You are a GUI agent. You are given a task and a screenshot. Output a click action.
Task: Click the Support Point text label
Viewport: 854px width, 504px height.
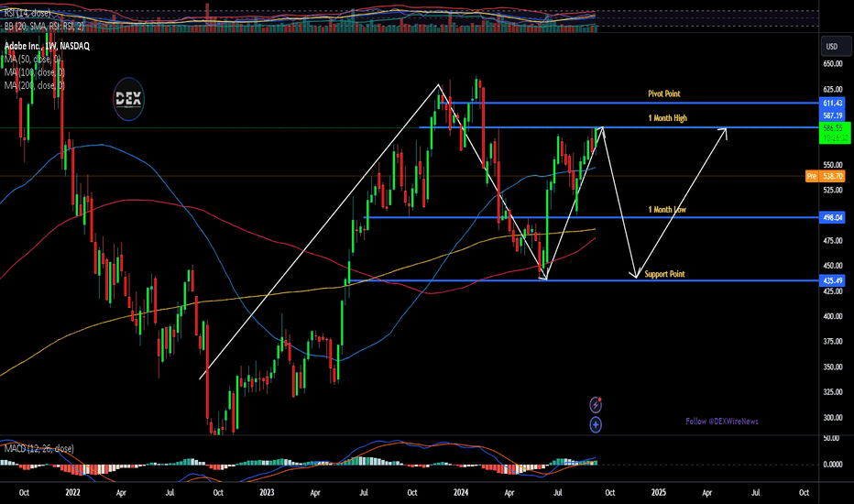pyautogui.click(x=664, y=274)
